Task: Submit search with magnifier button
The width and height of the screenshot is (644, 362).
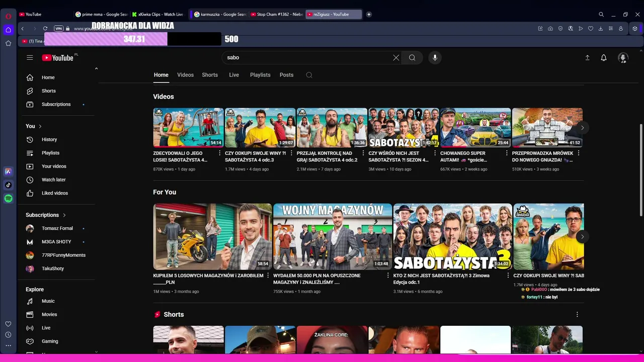Action: (412, 58)
